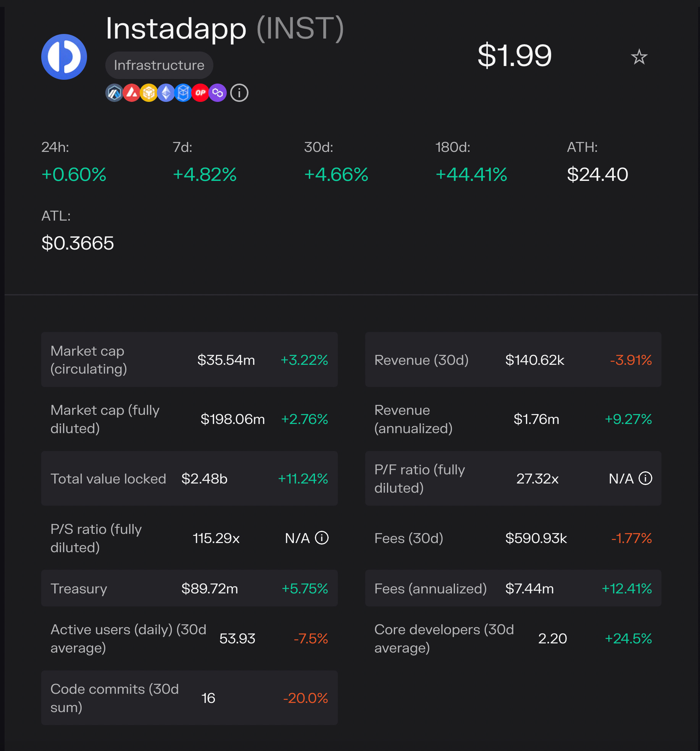Viewport: 700px width, 751px height.
Task: Click the $35.54m market cap value
Action: pyautogui.click(x=226, y=360)
